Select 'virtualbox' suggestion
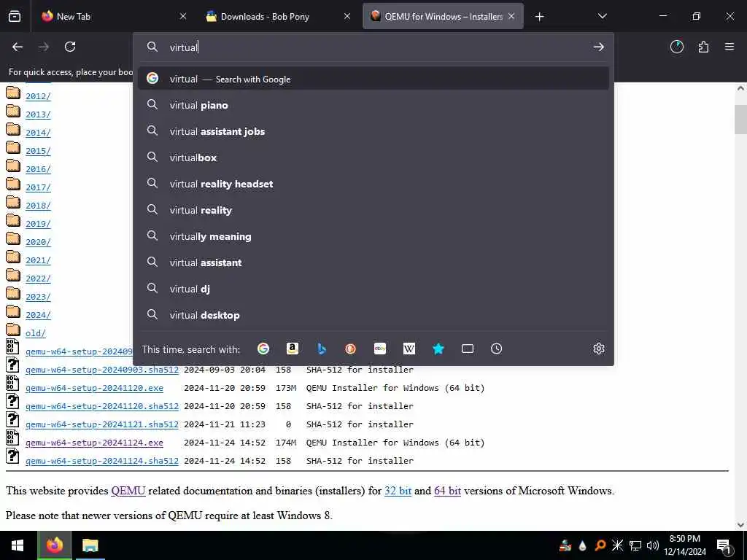Image resolution: width=747 pixels, height=560 pixels. click(x=373, y=157)
